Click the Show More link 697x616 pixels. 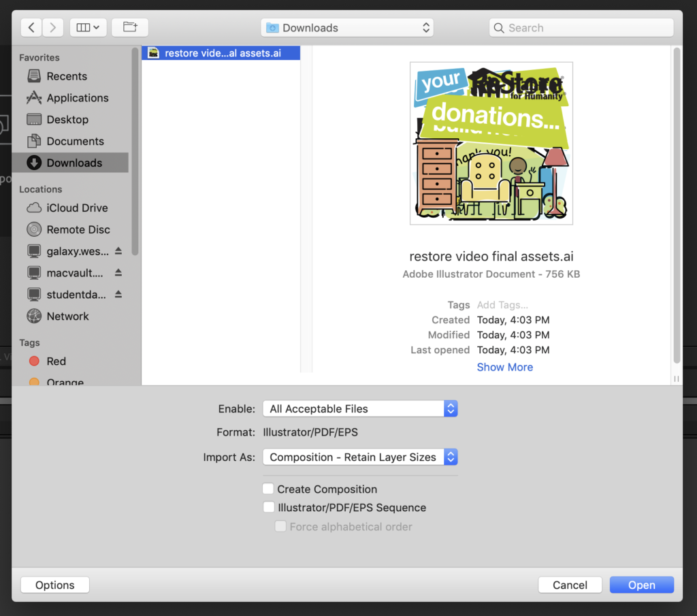coord(504,367)
